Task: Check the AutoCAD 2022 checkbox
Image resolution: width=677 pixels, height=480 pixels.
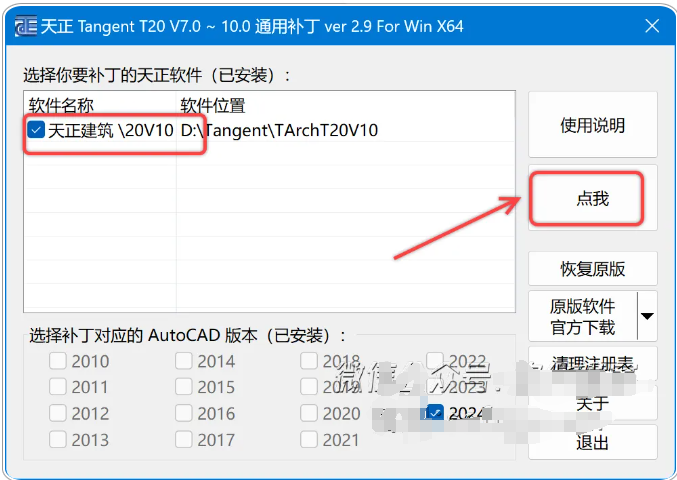Action: point(435,361)
